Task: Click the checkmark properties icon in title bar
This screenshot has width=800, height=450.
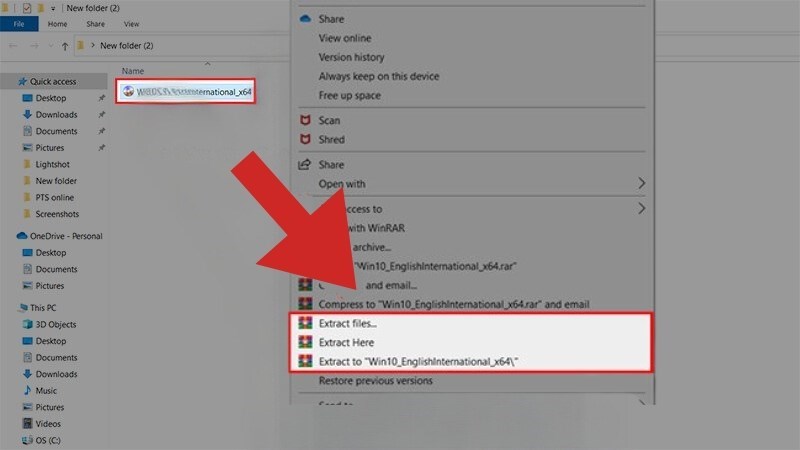Action: (x=27, y=8)
